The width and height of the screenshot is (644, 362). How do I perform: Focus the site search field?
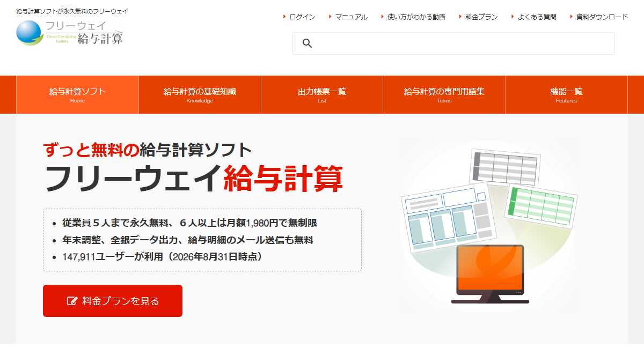coord(453,43)
